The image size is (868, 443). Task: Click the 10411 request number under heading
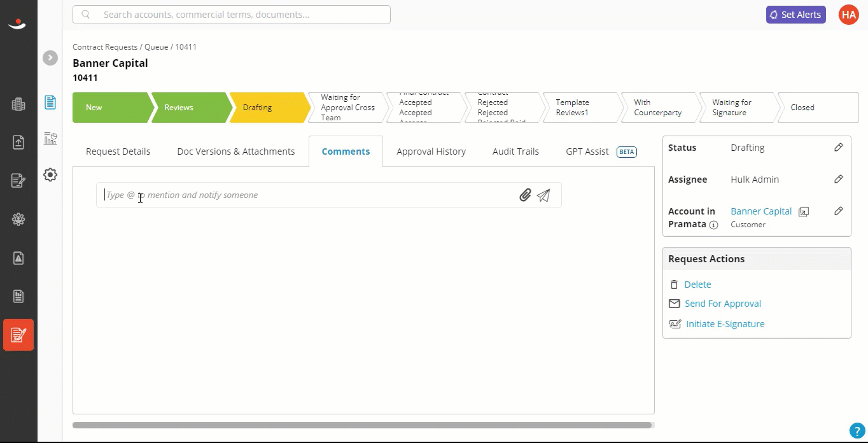click(85, 78)
